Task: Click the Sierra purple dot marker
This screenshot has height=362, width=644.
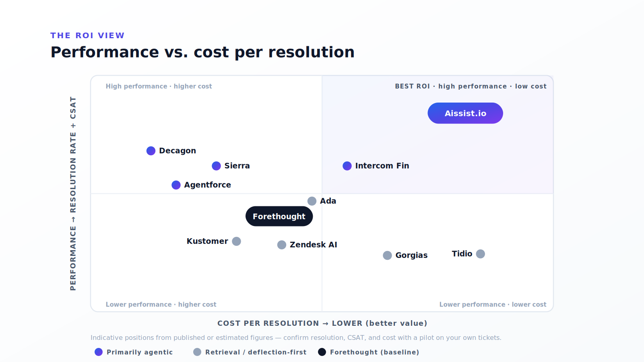Action: tap(216, 166)
